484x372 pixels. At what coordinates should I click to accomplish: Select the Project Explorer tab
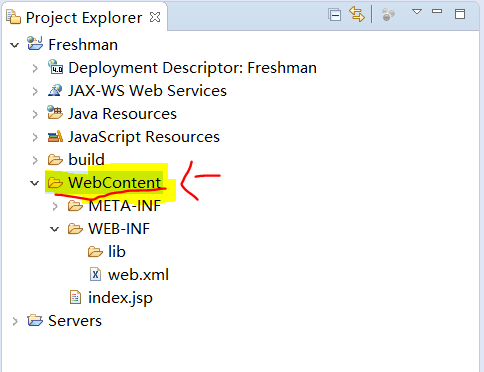point(84,17)
